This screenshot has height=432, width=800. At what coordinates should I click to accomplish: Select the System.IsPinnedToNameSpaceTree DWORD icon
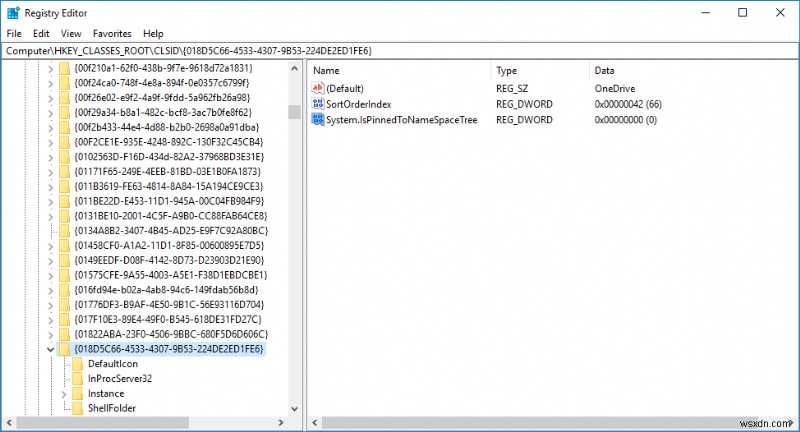pos(318,120)
